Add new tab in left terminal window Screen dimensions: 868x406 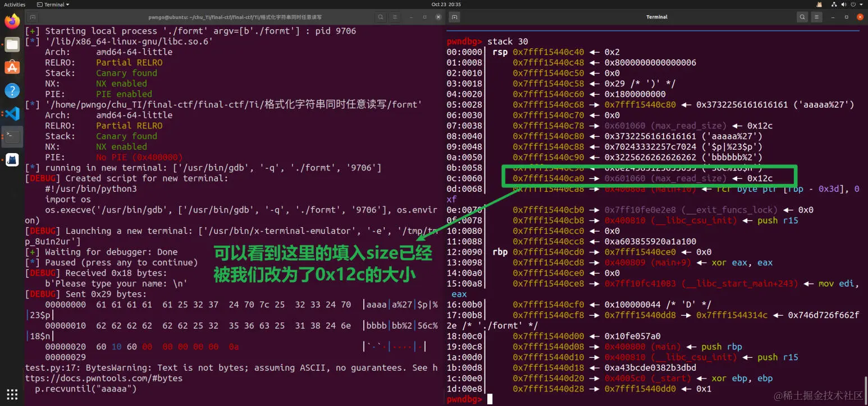pyautogui.click(x=33, y=17)
